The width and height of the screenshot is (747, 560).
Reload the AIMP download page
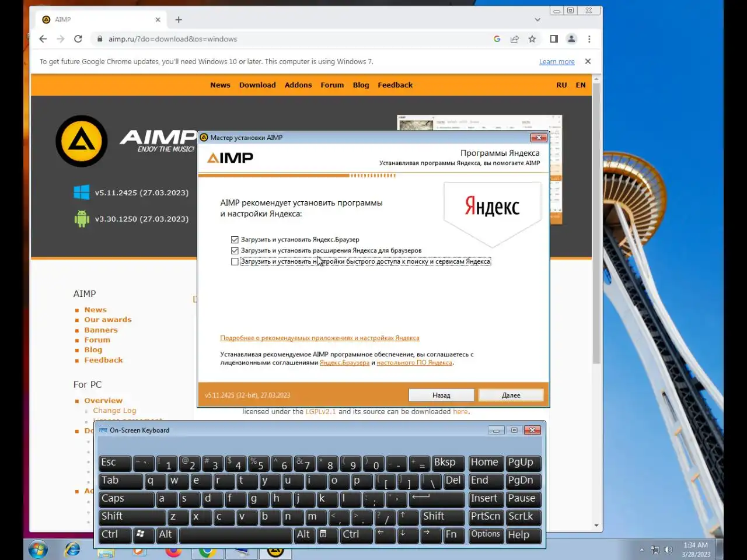point(78,39)
